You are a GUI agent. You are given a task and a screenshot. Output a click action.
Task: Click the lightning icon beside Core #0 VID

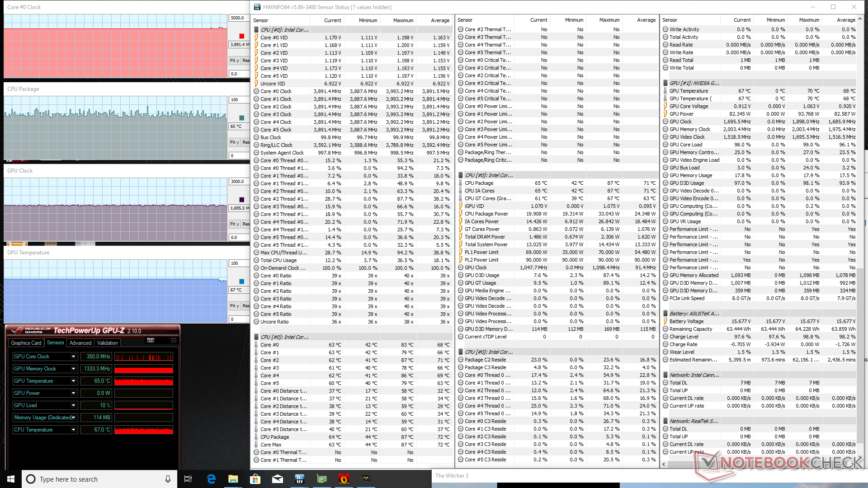[x=256, y=38]
